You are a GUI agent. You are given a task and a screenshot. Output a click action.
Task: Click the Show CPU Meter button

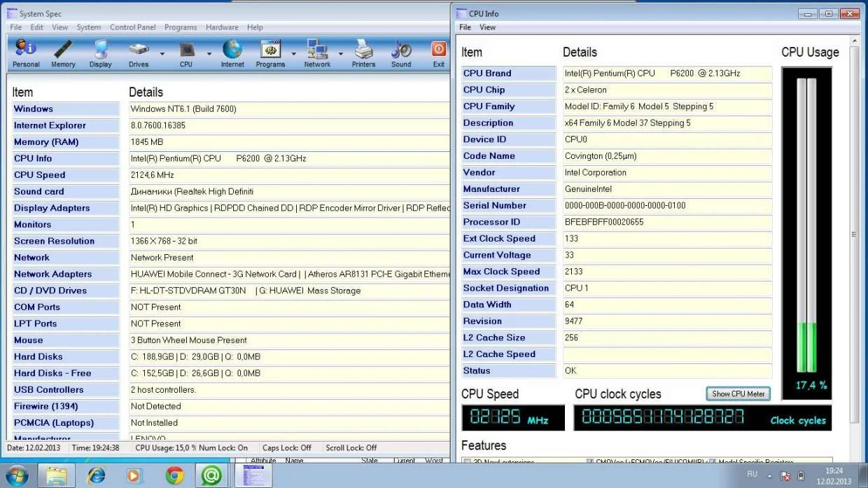[x=738, y=393]
